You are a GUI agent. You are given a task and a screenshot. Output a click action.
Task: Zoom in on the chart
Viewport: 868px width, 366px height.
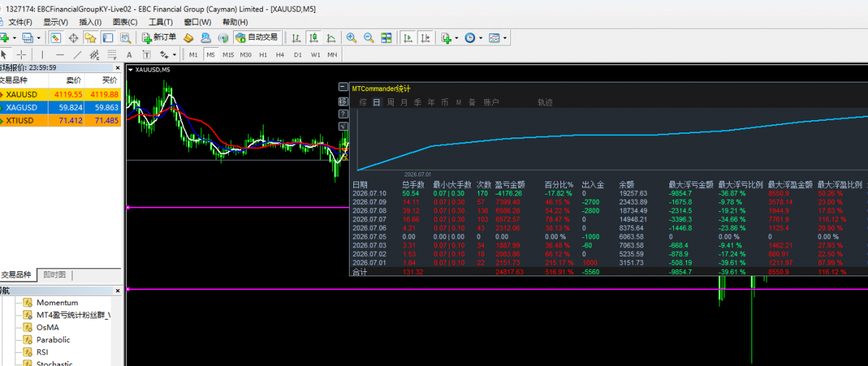pyautogui.click(x=351, y=38)
